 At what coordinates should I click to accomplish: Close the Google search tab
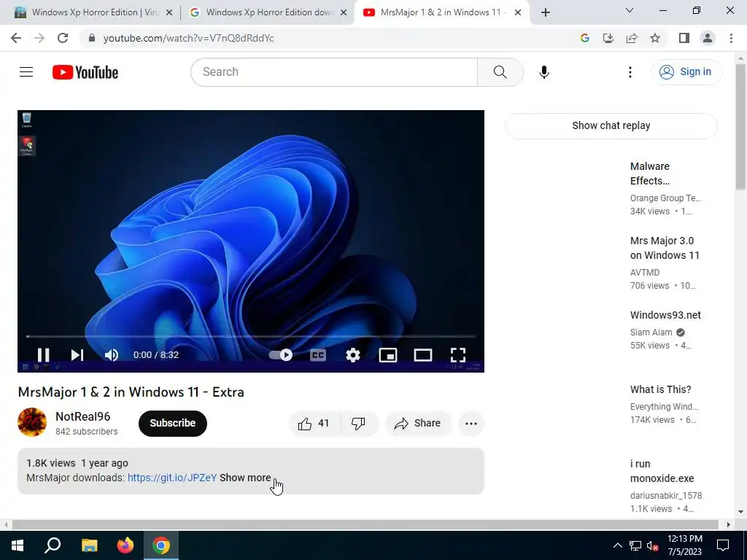[343, 13]
